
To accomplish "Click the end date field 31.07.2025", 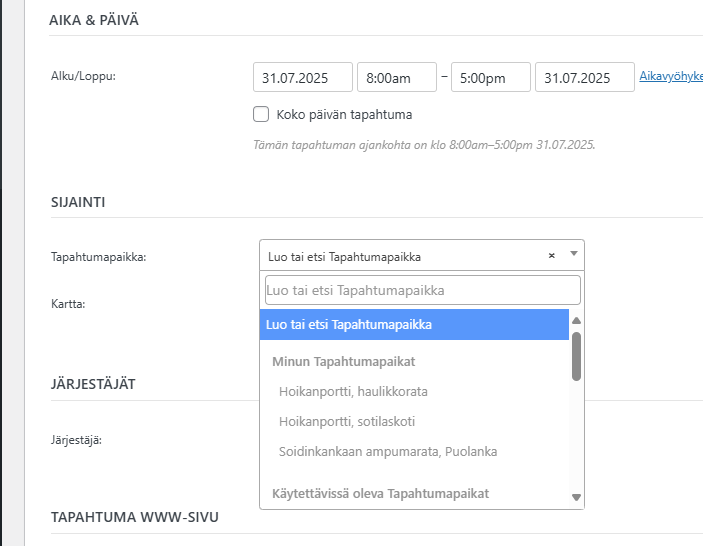I will tap(584, 78).
